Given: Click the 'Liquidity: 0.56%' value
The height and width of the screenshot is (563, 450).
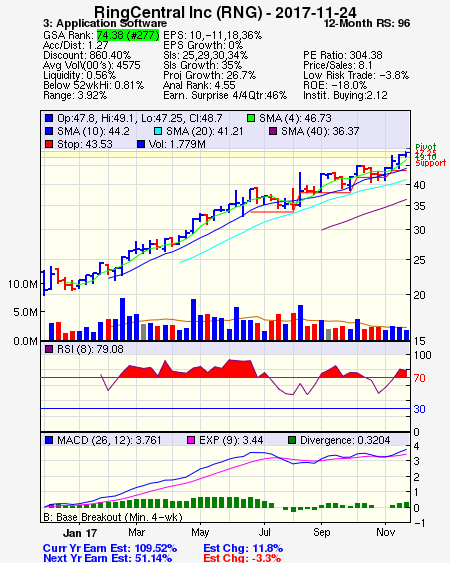Looking at the screenshot, I should (79, 75).
